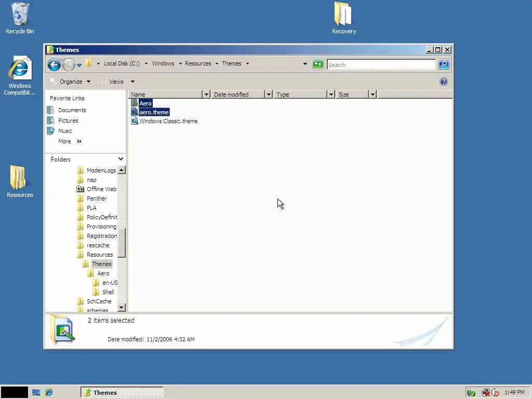Expand More favorite links

(x=70, y=141)
